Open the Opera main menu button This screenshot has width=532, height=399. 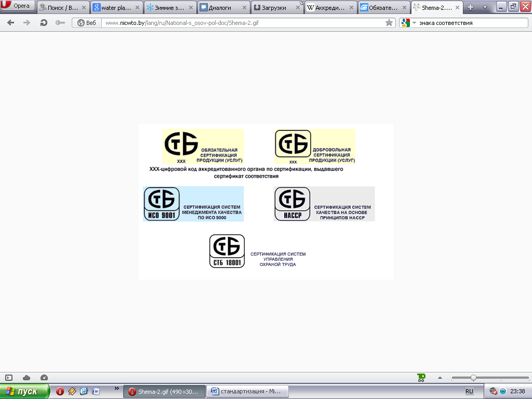click(x=18, y=5)
